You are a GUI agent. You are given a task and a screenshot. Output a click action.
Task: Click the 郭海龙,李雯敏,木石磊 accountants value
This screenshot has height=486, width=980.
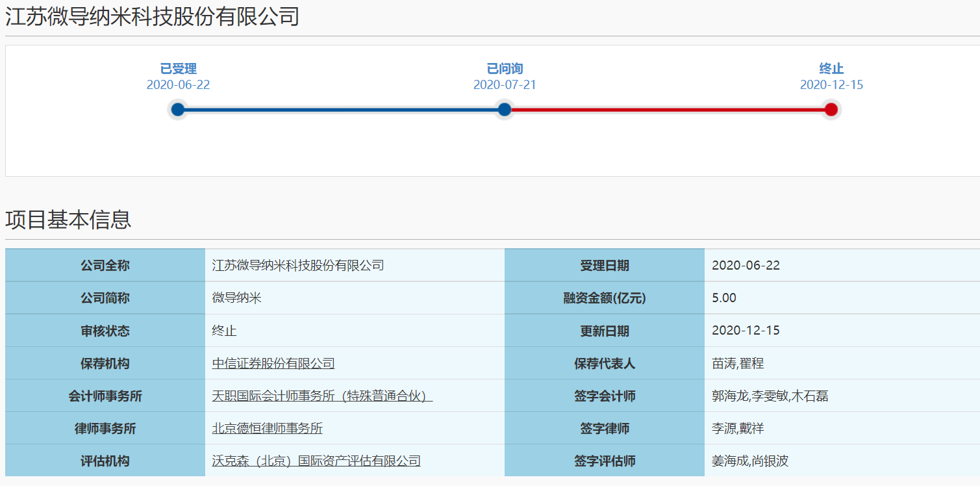(x=770, y=396)
